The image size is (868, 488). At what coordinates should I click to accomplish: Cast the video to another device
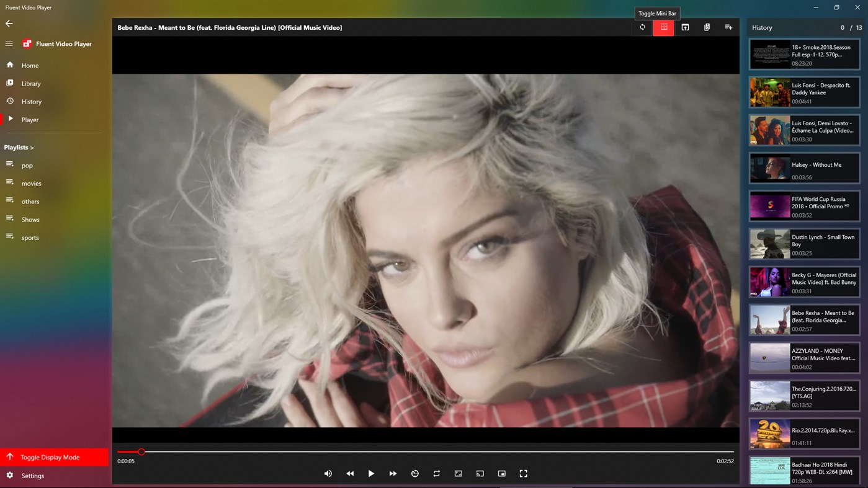coord(480,473)
